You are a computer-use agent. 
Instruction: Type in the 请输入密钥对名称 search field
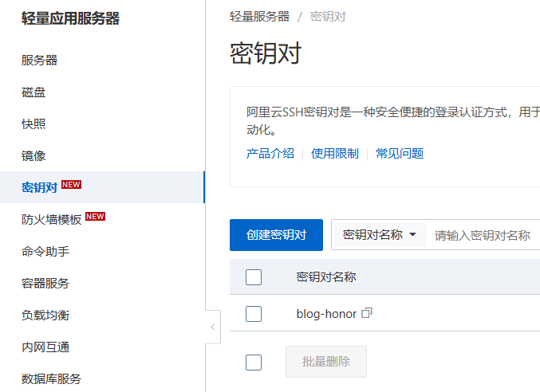483,235
